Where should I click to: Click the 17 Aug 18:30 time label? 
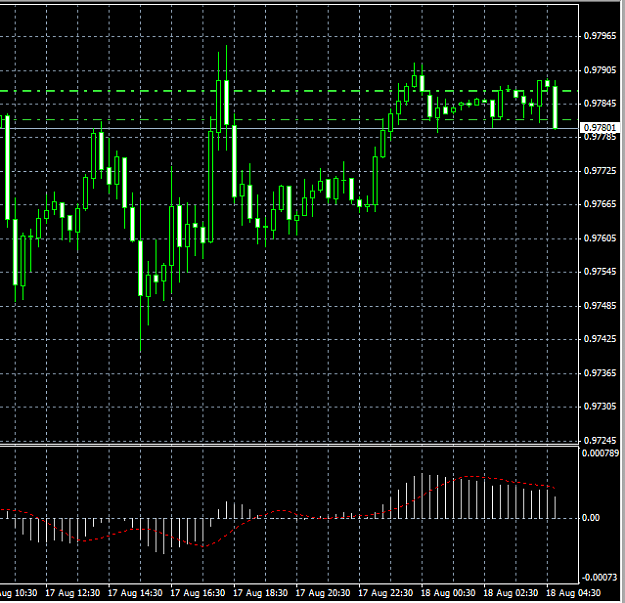click(260, 593)
